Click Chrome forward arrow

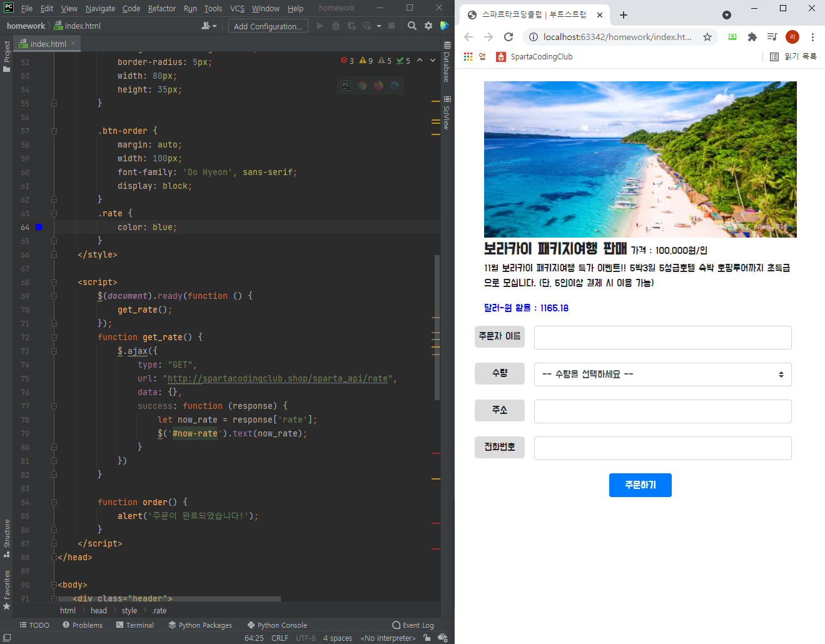coord(488,37)
